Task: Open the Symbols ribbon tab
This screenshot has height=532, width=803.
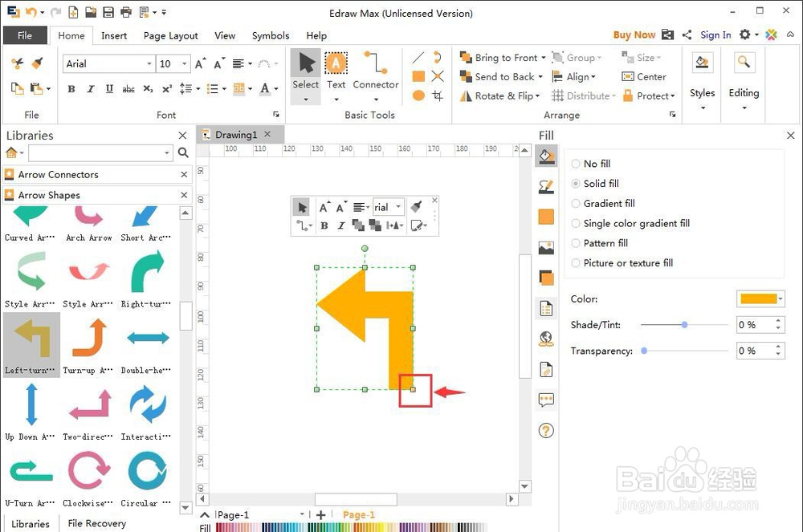Action: click(x=271, y=35)
